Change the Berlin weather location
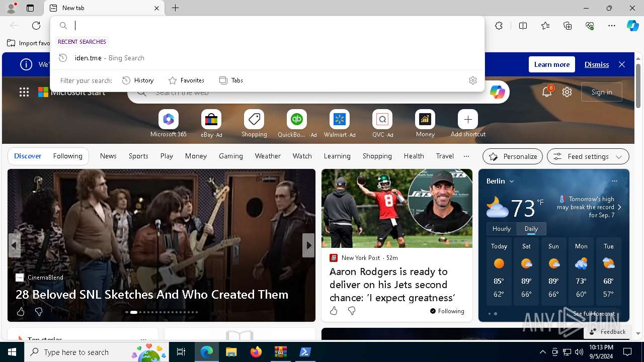 (500, 181)
